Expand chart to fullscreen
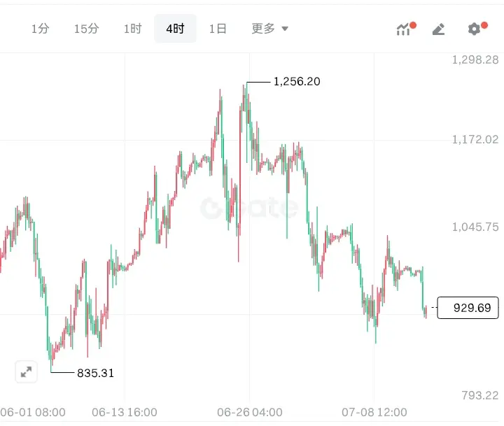Image resolution: width=504 pixels, height=426 pixels. [26, 372]
